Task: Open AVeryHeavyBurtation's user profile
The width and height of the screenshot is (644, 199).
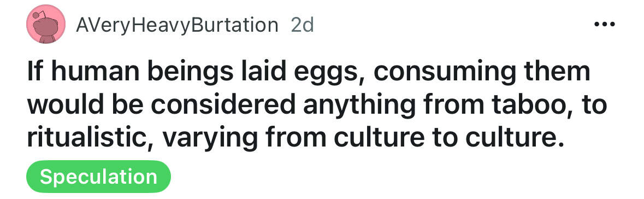Action: pyautogui.click(x=177, y=26)
